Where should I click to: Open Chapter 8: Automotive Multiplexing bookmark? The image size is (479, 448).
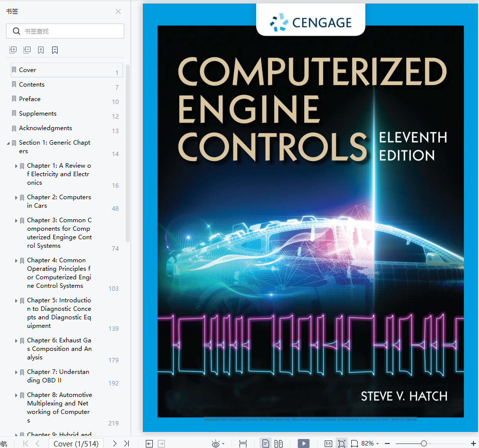tap(60, 407)
